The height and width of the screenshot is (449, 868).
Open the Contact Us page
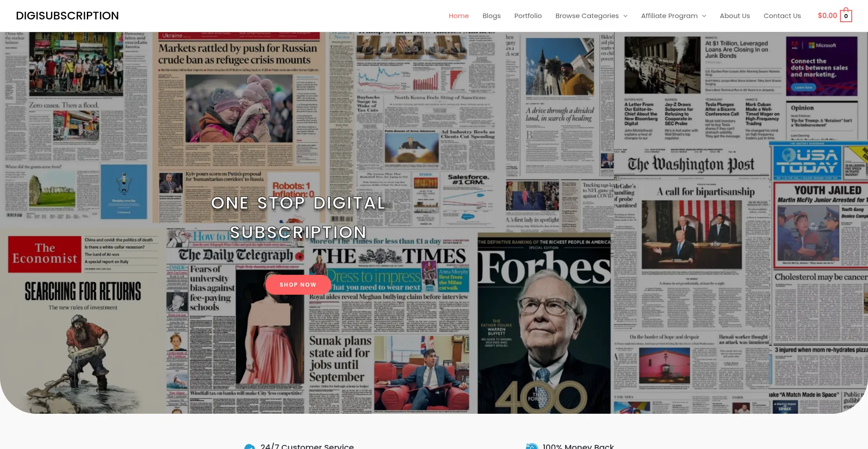click(782, 16)
